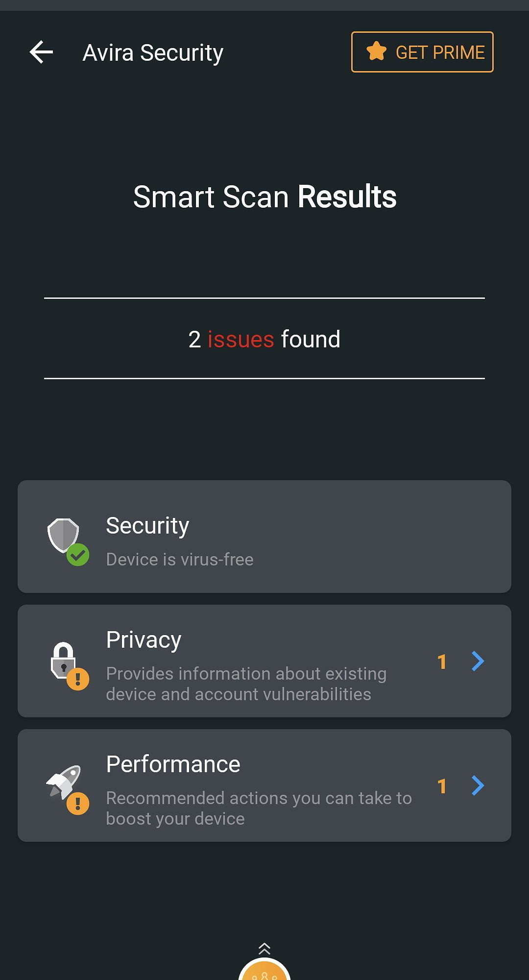Tap the Avira Security title

(153, 53)
